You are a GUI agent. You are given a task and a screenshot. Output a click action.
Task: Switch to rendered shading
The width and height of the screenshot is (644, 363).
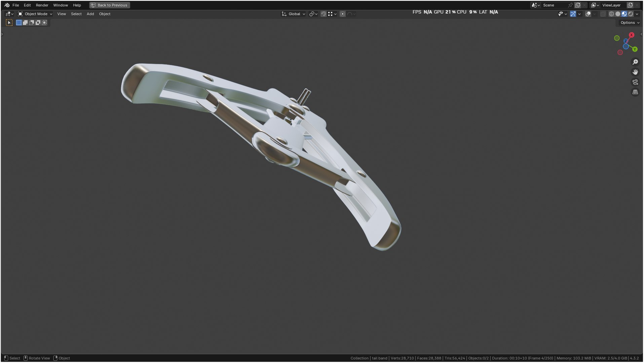pos(631,14)
